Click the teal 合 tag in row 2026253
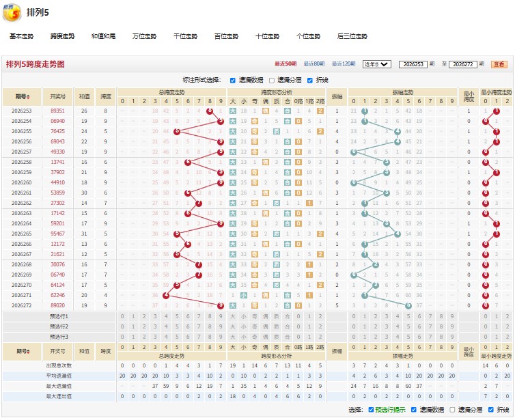This screenshot has width=515, height=420. pos(288,111)
